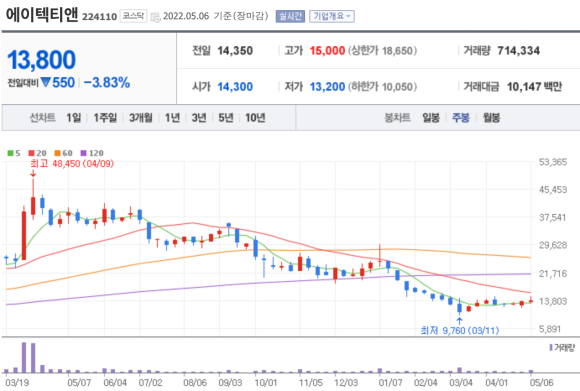Viewport: 580px width, 391px height.
Task: Select the 주봉 weekly candle chart
Action: 461,118
